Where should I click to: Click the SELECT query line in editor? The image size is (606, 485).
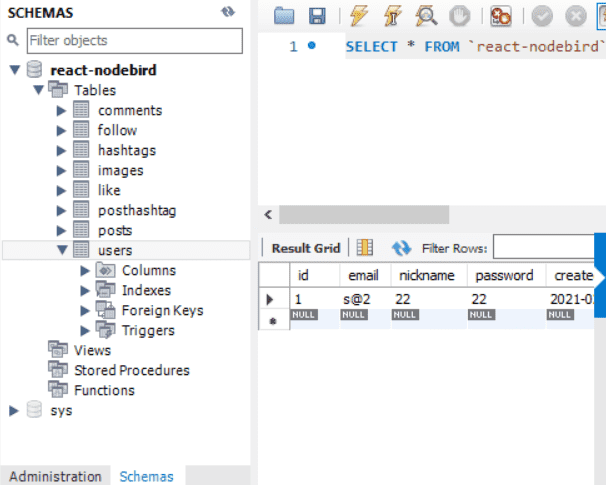pos(475,46)
